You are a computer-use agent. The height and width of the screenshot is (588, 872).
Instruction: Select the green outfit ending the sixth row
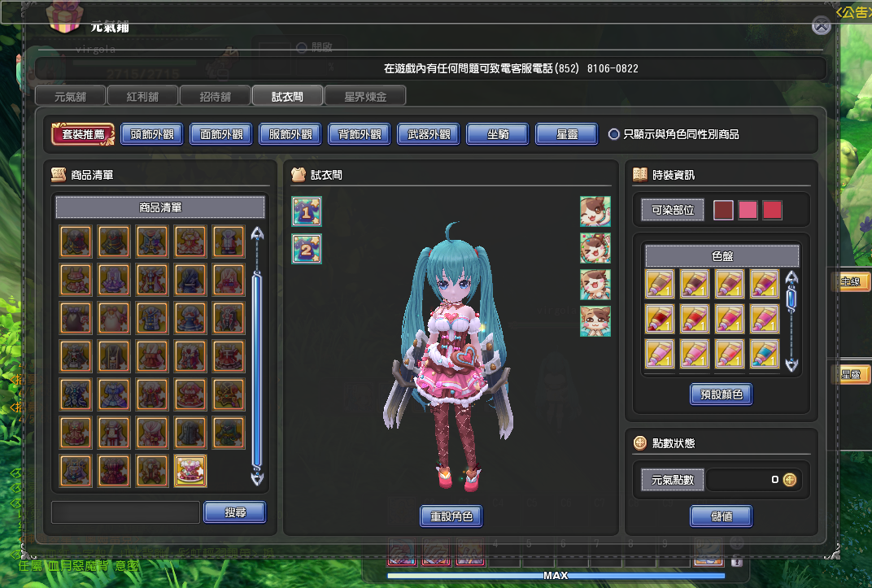click(229, 433)
